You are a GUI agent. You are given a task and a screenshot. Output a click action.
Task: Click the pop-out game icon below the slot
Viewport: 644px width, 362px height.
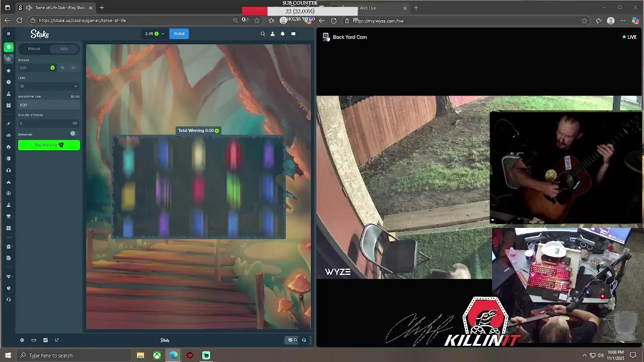point(57,340)
